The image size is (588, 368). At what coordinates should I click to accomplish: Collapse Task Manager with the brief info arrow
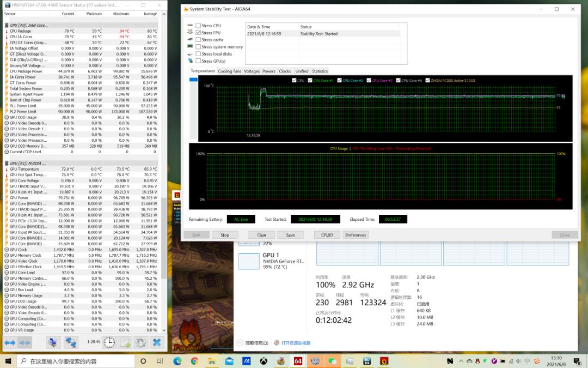pyautogui.click(x=240, y=343)
